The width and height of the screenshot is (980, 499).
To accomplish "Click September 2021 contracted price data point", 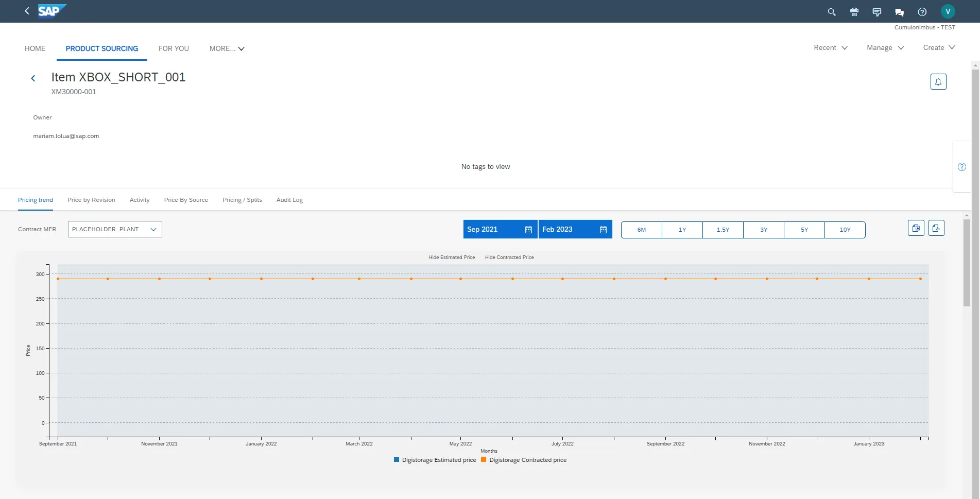I will pyautogui.click(x=58, y=279).
